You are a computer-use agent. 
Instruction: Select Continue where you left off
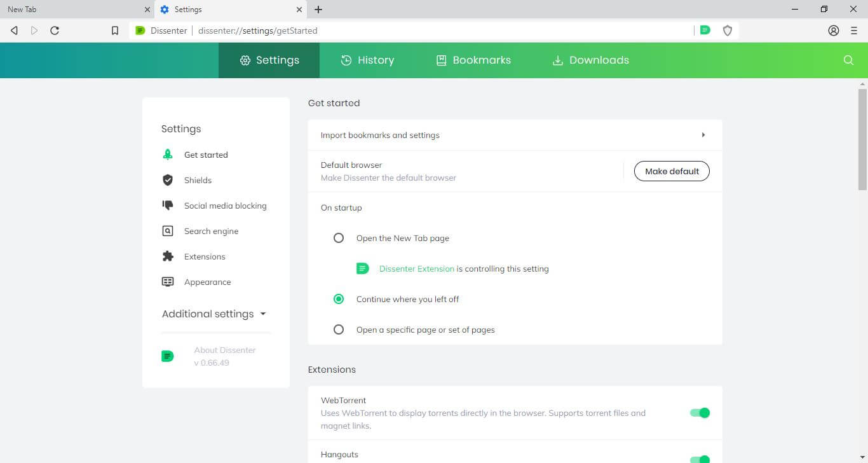(x=339, y=299)
